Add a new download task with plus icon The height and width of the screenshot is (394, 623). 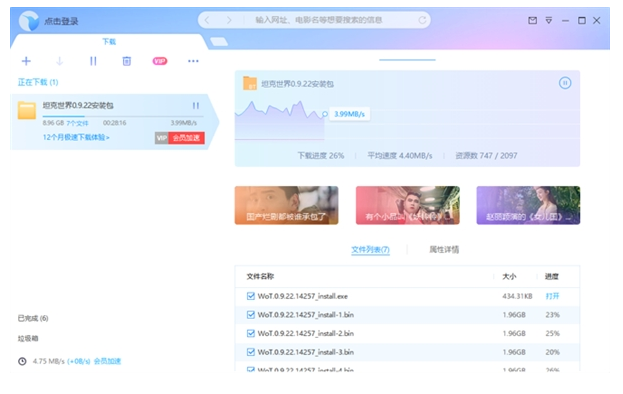click(x=26, y=61)
